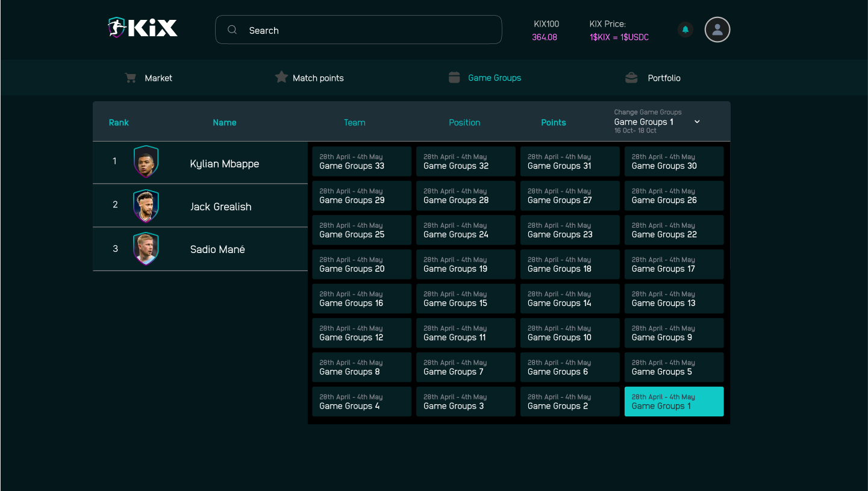This screenshot has height=491, width=868.
Task: Open Jack Grealish player badge
Action: point(146,206)
